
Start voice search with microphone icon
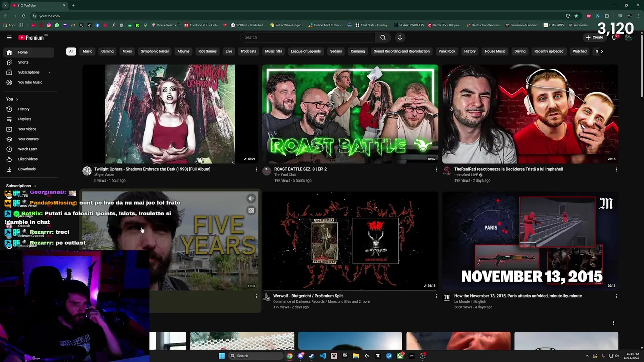click(400, 37)
